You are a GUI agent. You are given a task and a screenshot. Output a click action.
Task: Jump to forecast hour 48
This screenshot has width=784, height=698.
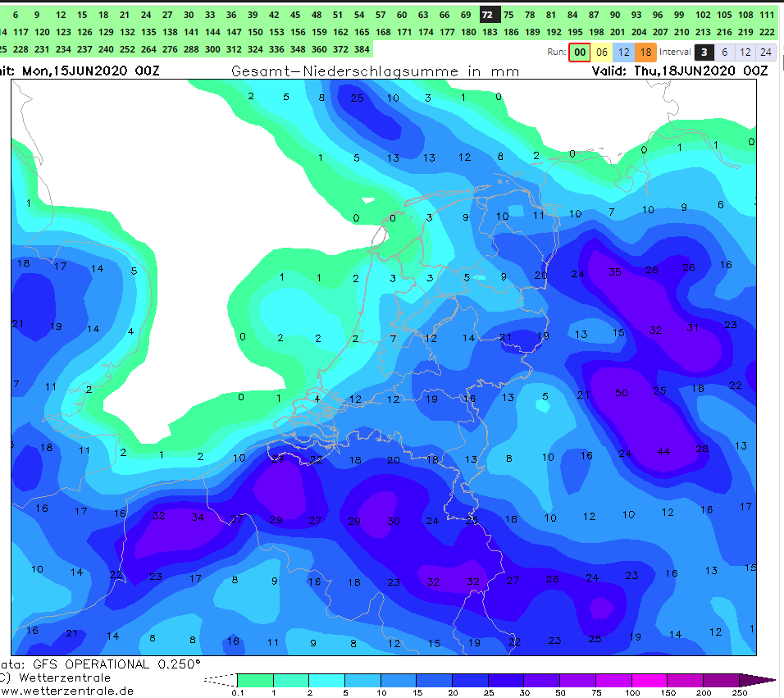[317, 15]
